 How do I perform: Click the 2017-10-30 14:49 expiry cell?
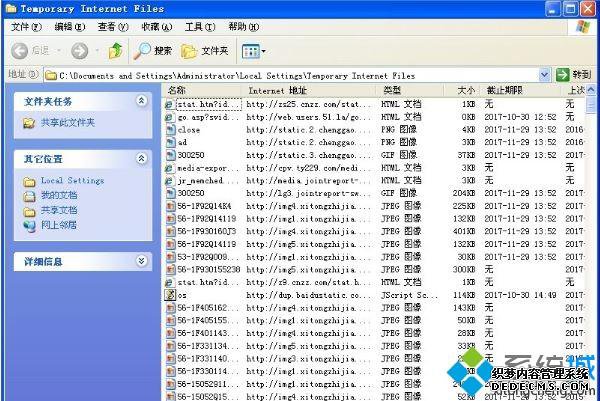(x=520, y=295)
